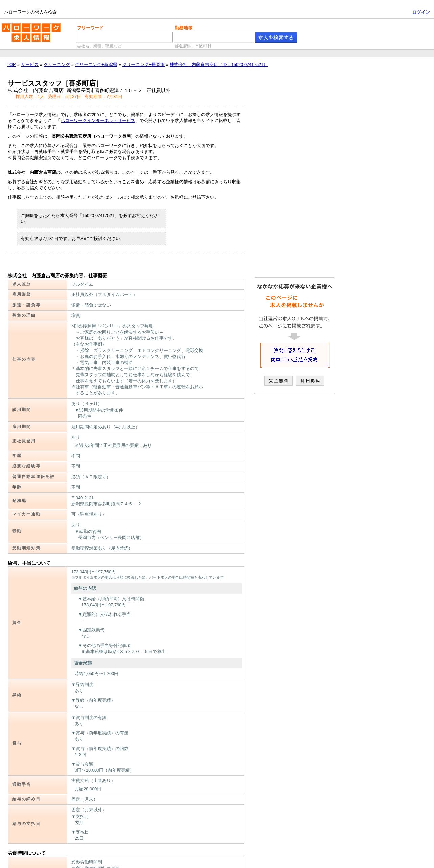This screenshot has height=868, width=434.
Task: Click the 即日掲載 button
Action: 310,381
